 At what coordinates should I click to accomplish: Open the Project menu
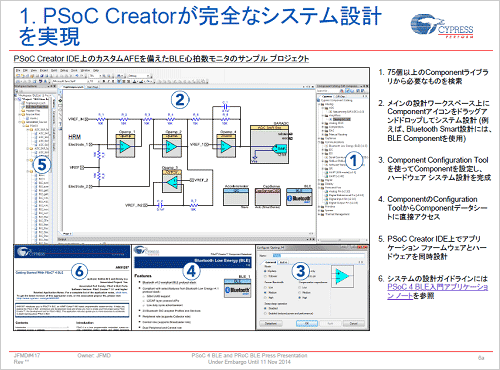[x=44, y=71]
